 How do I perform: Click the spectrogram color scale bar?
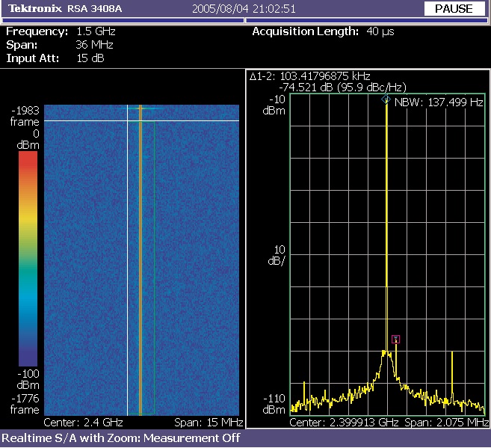[28, 260]
